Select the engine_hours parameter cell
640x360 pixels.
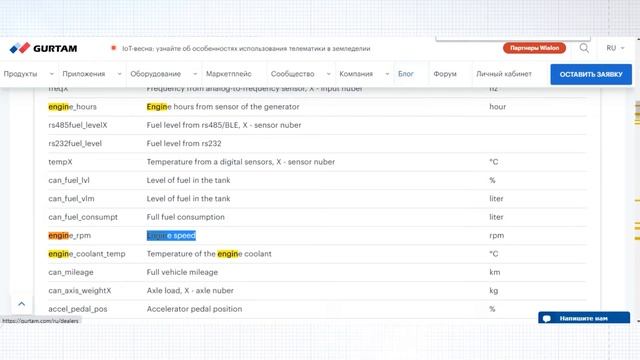click(72, 107)
